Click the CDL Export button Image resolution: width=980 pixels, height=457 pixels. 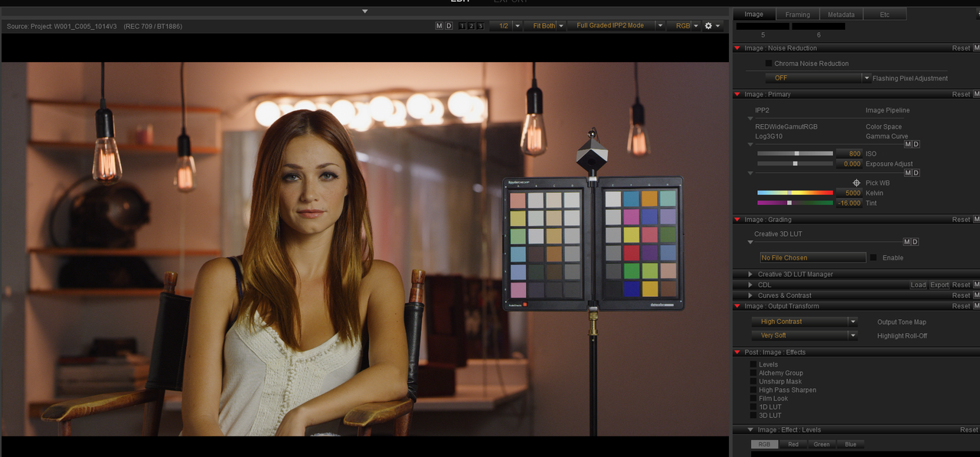[x=939, y=285]
